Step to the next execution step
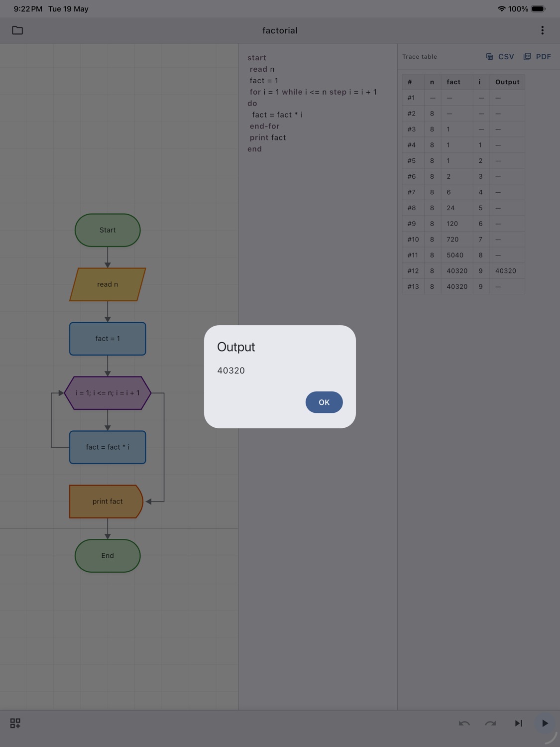Viewport: 560px width, 747px height. pyautogui.click(x=518, y=723)
